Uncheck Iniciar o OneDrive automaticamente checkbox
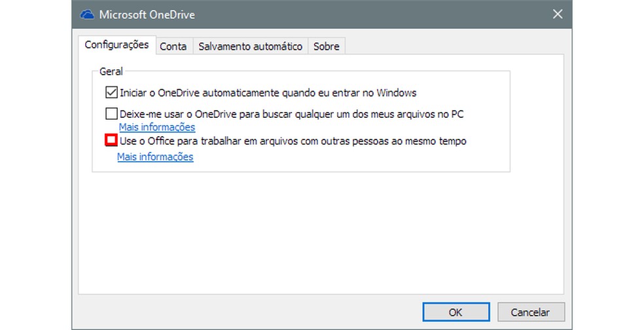 tap(111, 92)
